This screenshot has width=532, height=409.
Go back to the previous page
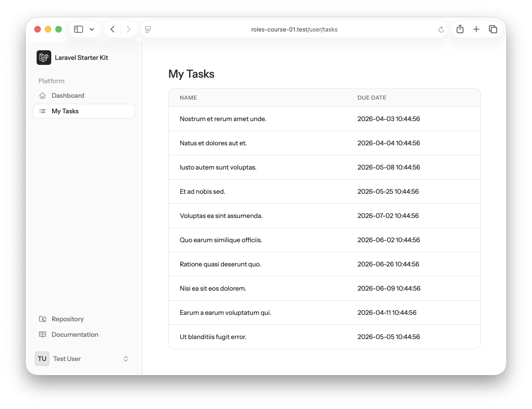click(113, 29)
